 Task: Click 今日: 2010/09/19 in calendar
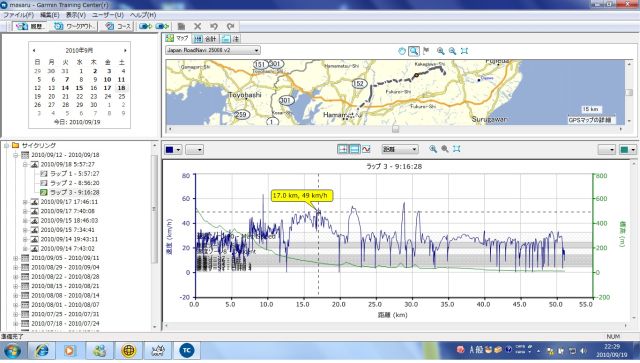click(77, 122)
